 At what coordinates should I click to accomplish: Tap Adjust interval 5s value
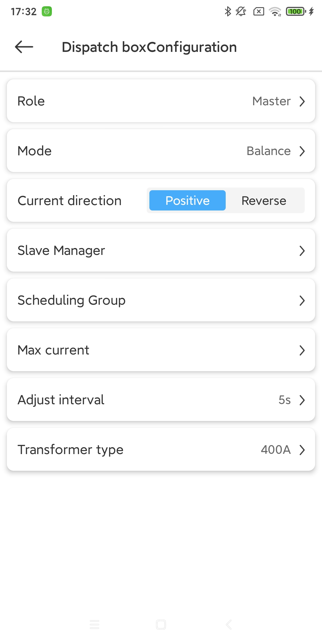point(284,400)
